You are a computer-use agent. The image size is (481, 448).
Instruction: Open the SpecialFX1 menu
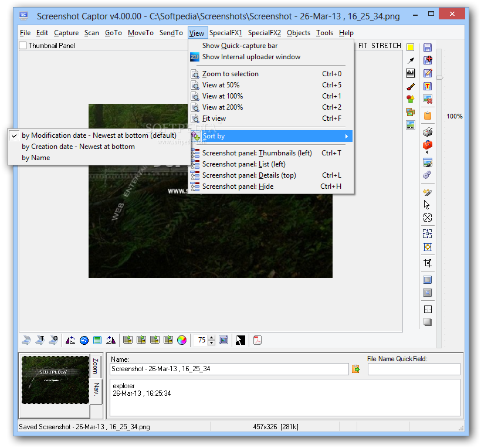click(226, 33)
